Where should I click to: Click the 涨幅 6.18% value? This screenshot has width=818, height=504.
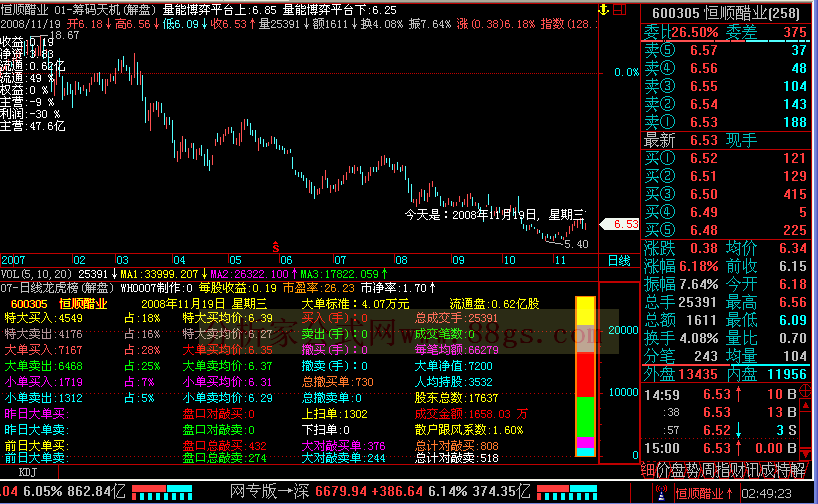tap(699, 266)
